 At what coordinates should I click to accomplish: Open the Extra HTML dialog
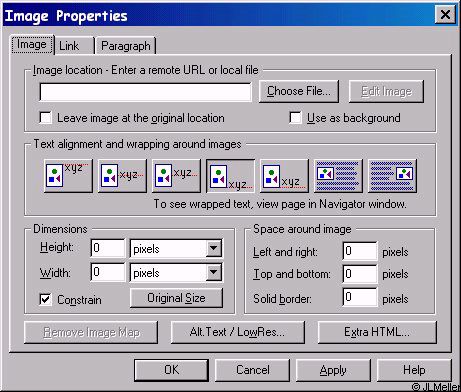click(x=377, y=332)
